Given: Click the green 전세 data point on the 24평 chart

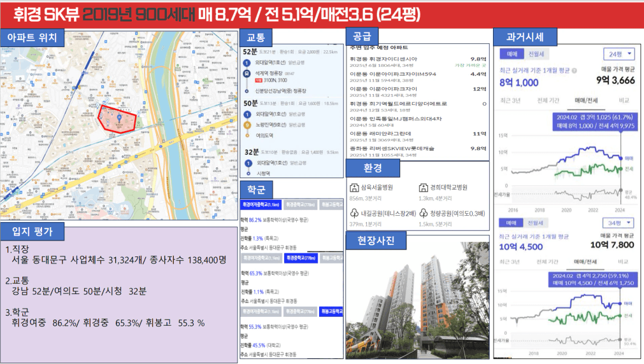Looking at the screenshot, I should pyautogui.click(x=620, y=169).
